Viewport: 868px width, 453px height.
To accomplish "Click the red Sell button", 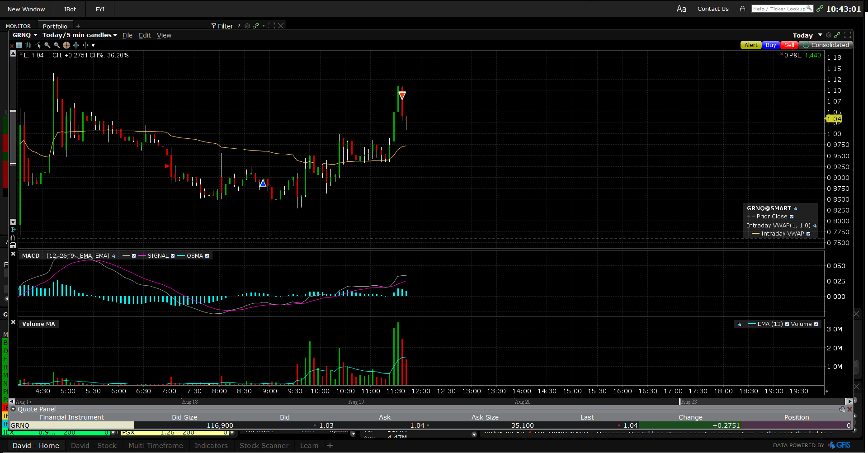I will (789, 45).
